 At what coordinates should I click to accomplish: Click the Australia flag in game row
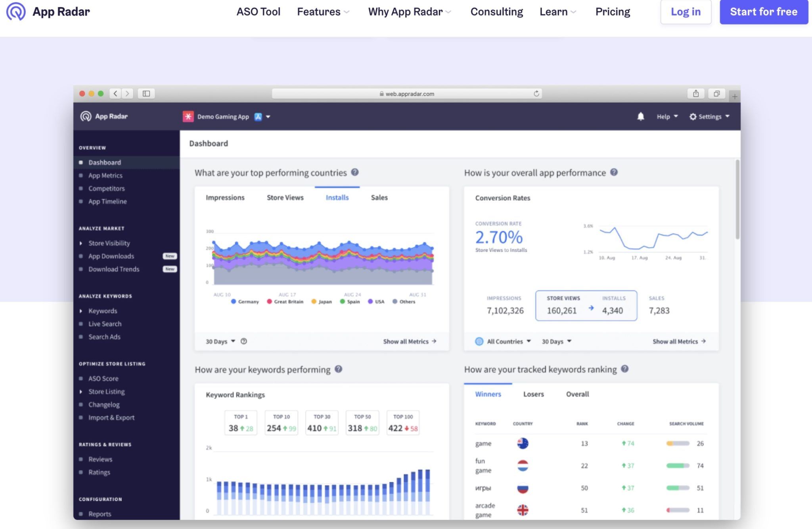click(523, 443)
